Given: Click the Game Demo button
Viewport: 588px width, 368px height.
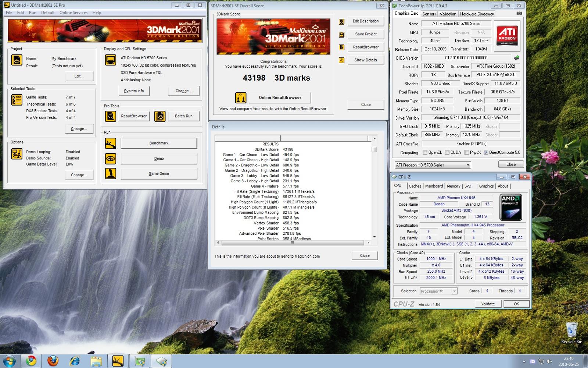Looking at the screenshot, I should click(x=159, y=174).
